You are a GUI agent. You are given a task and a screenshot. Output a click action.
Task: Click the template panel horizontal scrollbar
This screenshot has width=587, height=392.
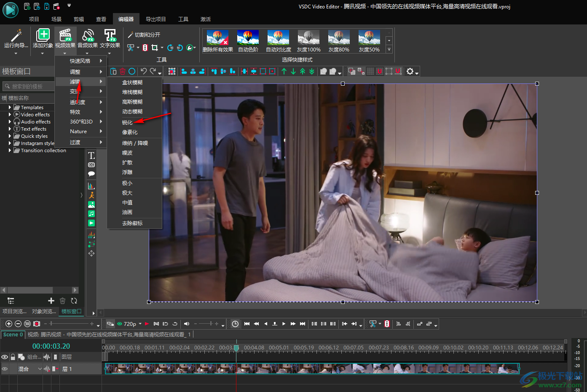tap(40, 290)
